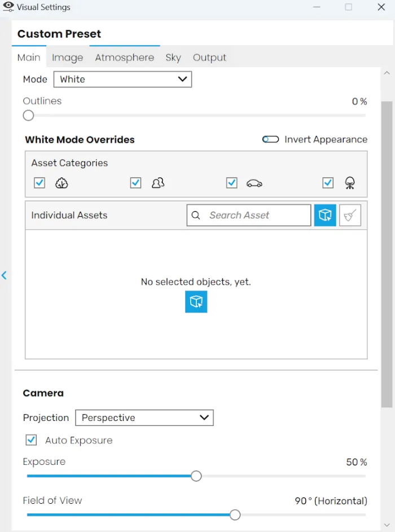Click the blue cube icon under 'No selected objects'
This screenshot has height=532, width=395.
click(196, 302)
